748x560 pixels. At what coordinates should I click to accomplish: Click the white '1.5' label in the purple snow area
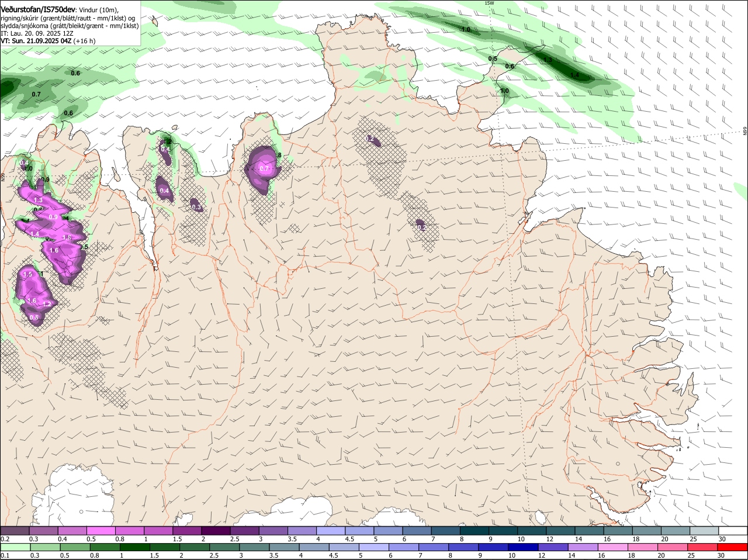[x=27, y=274]
